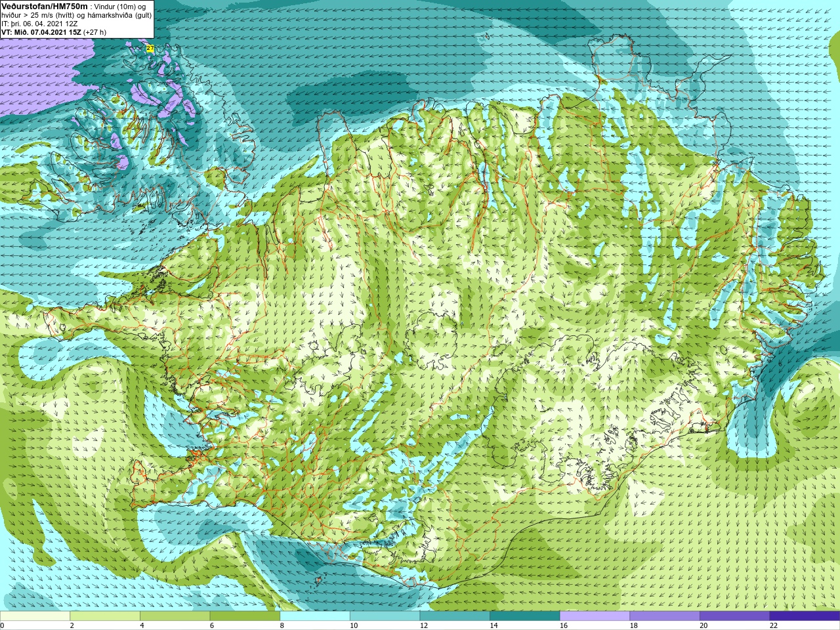
Task: Click the scale label 16
Action: pos(564,625)
